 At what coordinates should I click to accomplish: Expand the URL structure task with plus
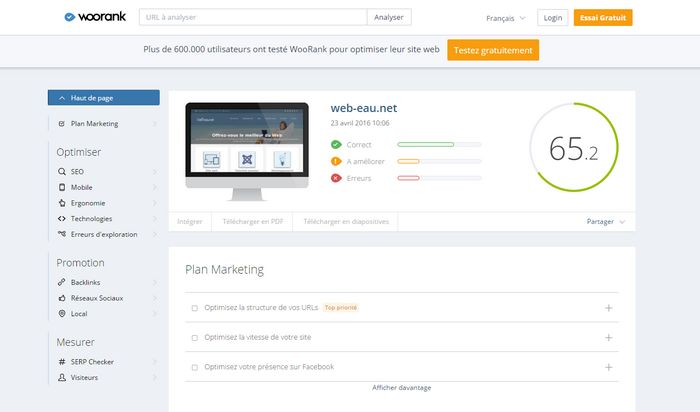(x=608, y=308)
